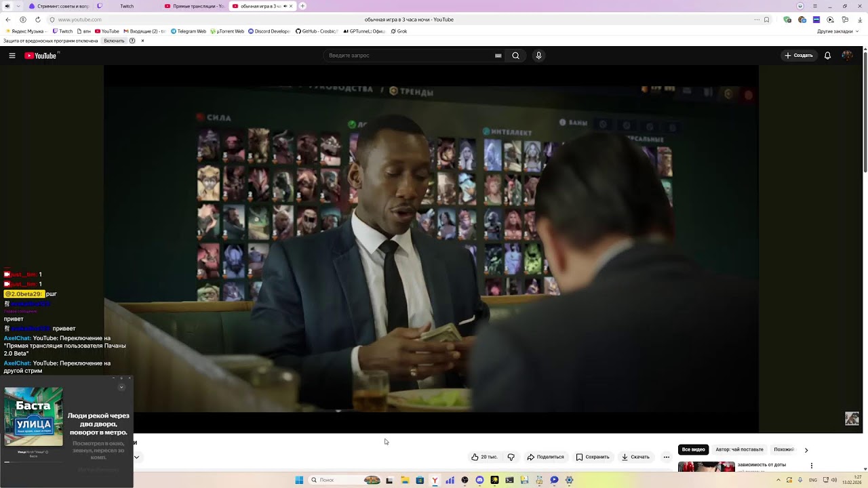This screenshot has height=488, width=868.
Task: Open File Explorer from the taskbar
Action: pos(405,480)
